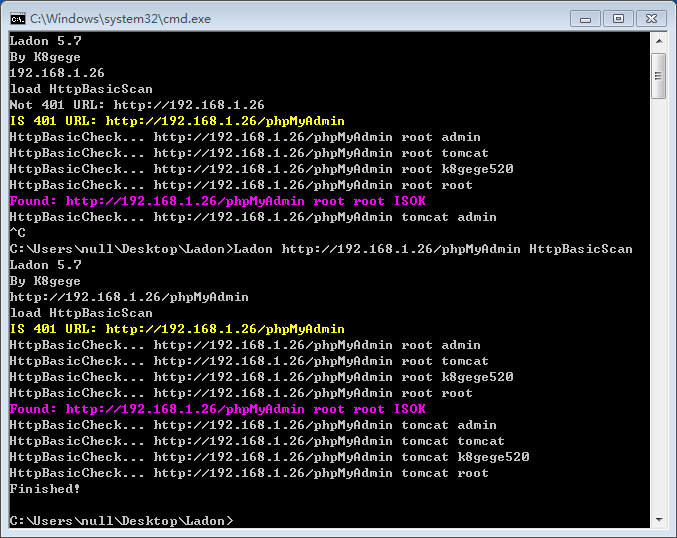Click the first 'Ladon 5.7' line
The height and width of the screenshot is (538, 677).
pyautogui.click(x=46, y=41)
